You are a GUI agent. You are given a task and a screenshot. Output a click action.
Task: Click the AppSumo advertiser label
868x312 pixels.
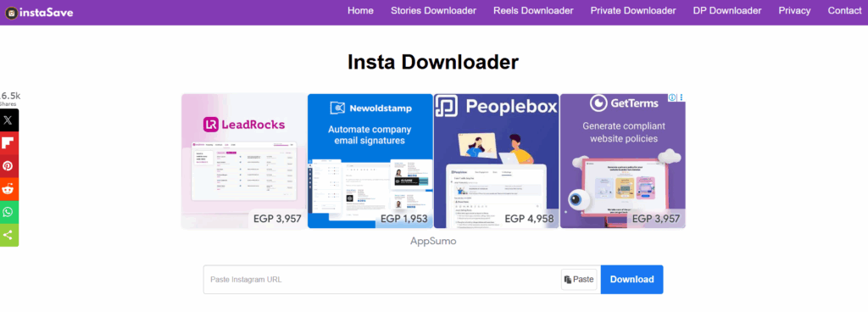(433, 241)
